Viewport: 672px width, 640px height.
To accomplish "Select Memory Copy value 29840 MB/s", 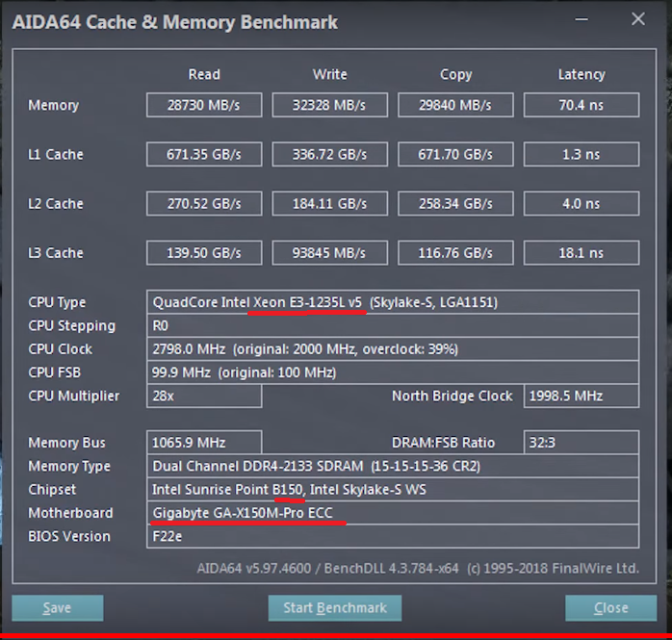I will [x=455, y=105].
